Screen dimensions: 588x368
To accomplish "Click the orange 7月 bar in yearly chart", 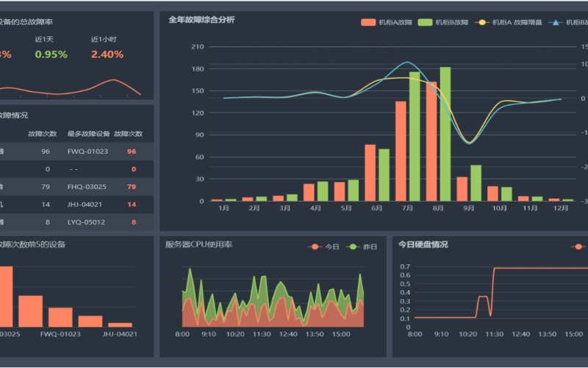I will click(x=401, y=151).
